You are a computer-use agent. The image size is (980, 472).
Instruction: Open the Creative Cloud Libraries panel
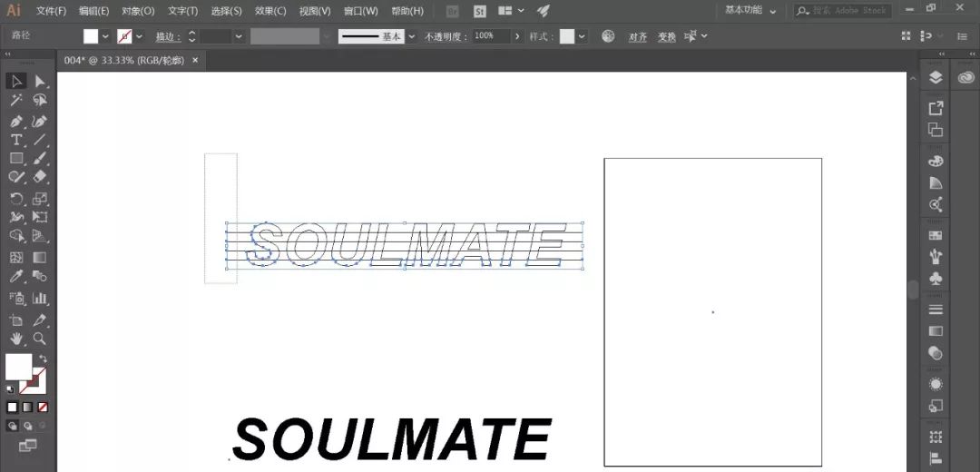[959, 78]
